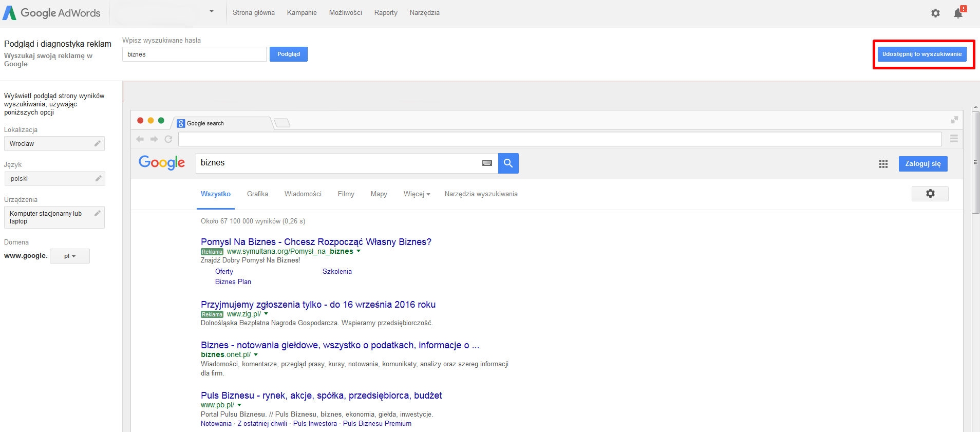Screen dimensions: 980x432
Task: Switch to the Filmy tab
Action: pos(346,194)
